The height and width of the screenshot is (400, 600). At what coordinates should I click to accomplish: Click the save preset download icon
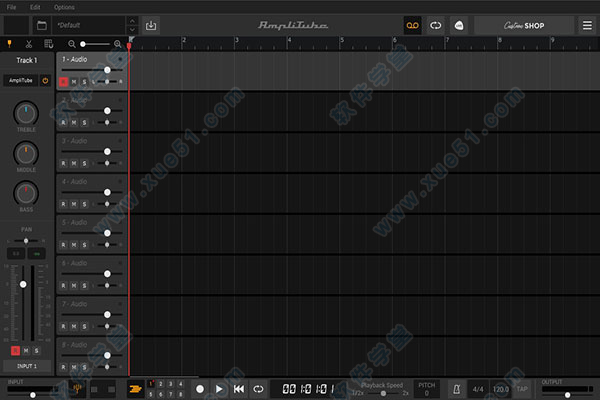click(x=151, y=26)
